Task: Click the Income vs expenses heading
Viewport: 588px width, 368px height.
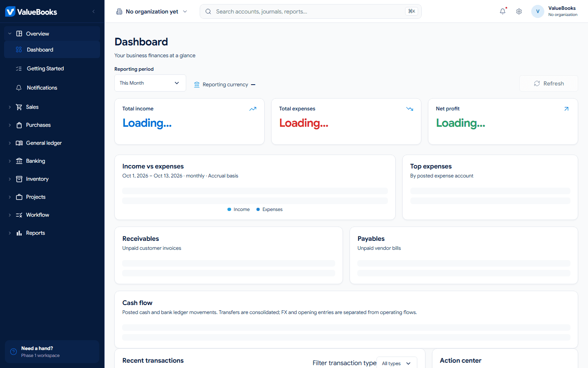Action: pyautogui.click(x=153, y=166)
